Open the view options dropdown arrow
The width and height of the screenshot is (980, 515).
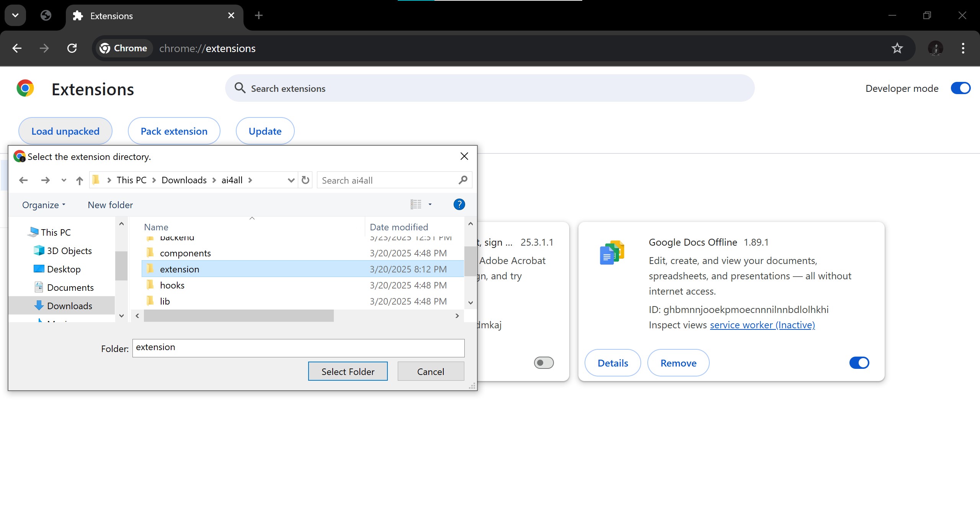[x=430, y=205]
